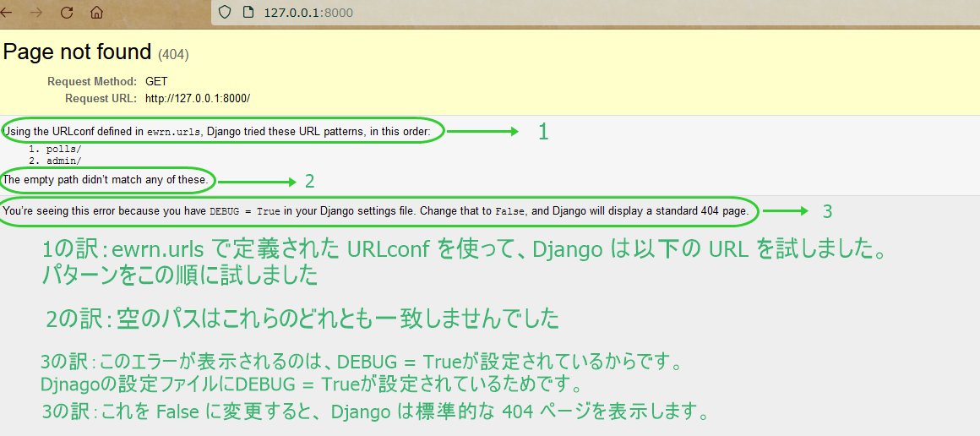Select the 'admin/' URL pattern entry
Viewport: 980px width, 436px height.
click(x=63, y=161)
